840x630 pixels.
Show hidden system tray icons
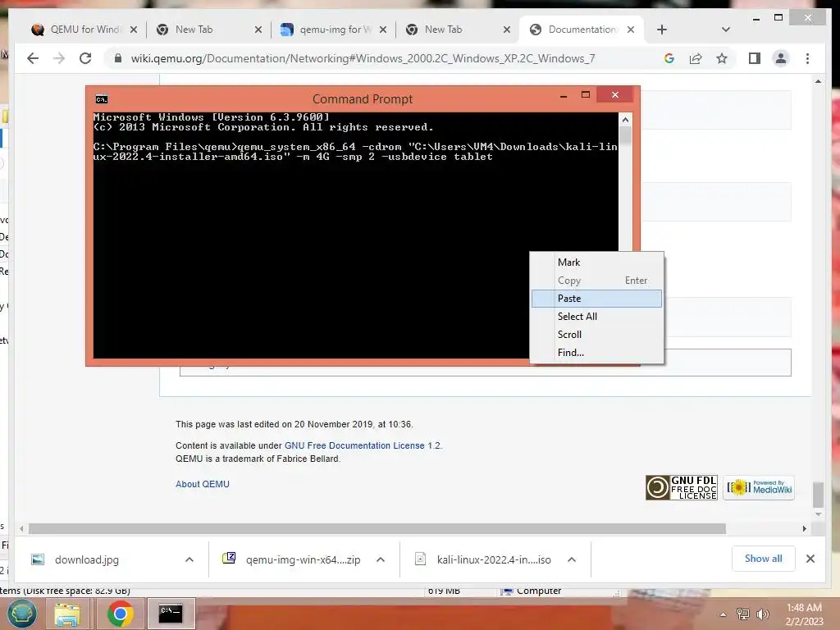pos(723,614)
